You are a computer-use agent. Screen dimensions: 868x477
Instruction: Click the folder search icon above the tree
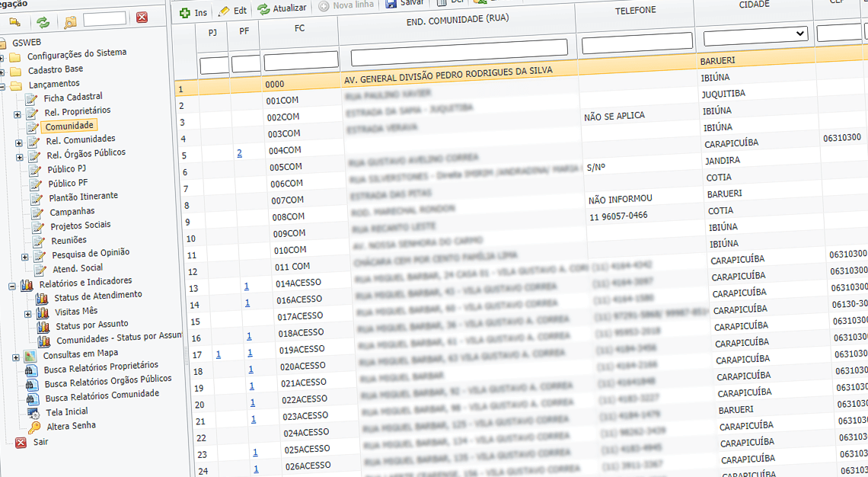pyautogui.click(x=70, y=21)
